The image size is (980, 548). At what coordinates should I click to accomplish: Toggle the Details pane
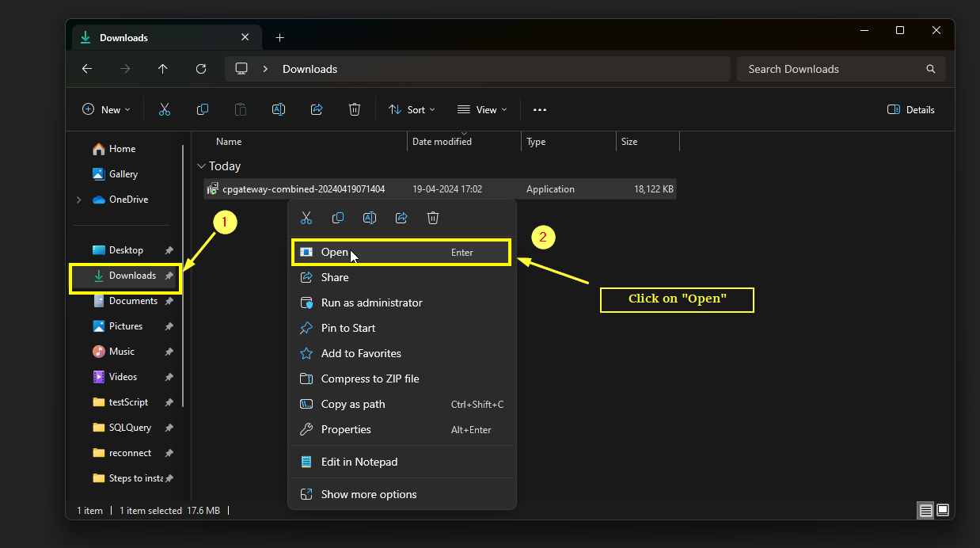pos(911,109)
